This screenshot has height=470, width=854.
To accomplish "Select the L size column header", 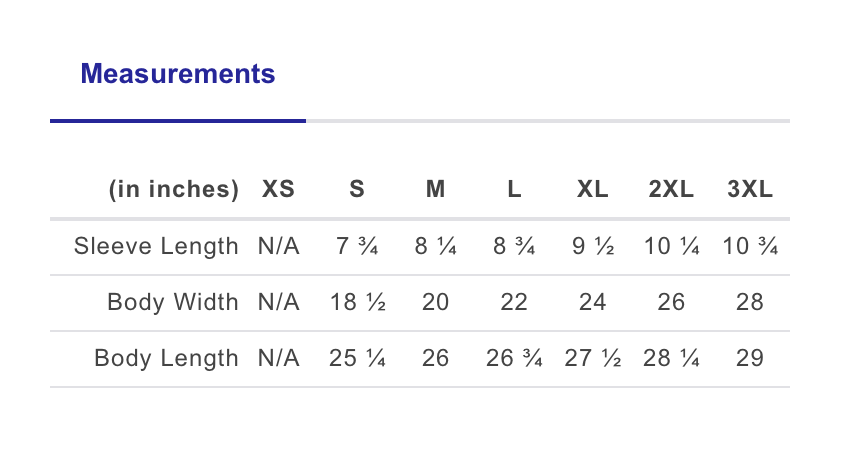I will tap(514, 190).
